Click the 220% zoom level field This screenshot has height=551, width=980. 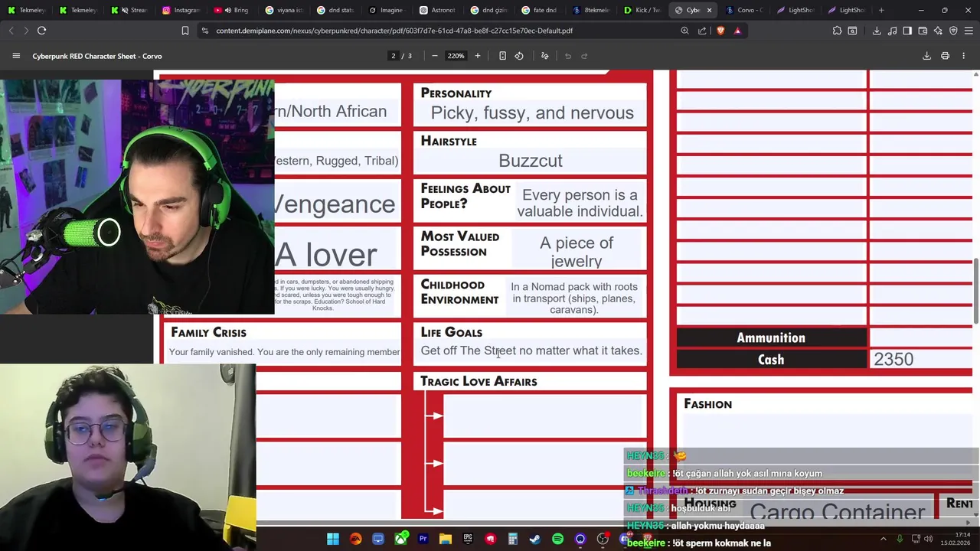click(456, 56)
